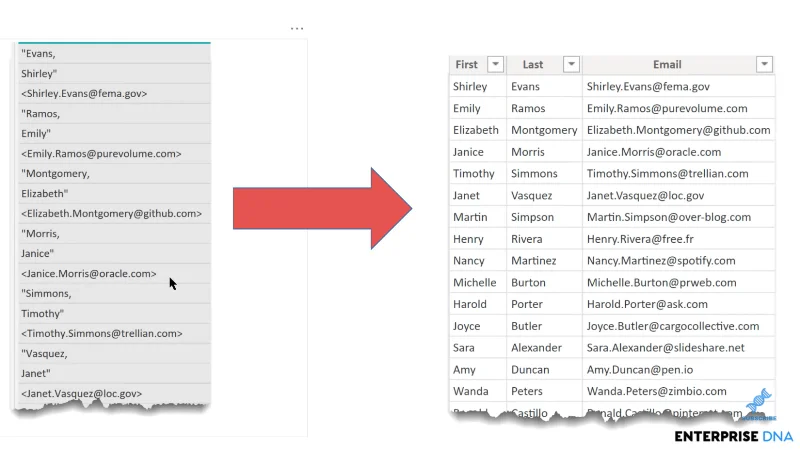Click the Enterprise DNA helix subscribe icon
The height and width of the screenshot is (450, 800).
click(759, 404)
